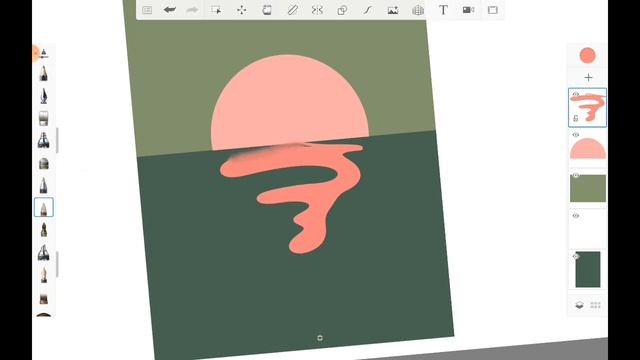Image resolution: width=640 pixels, height=360 pixels.
Task: Select the pink sun layer thumbnail
Action: pyautogui.click(x=588, y=148)
